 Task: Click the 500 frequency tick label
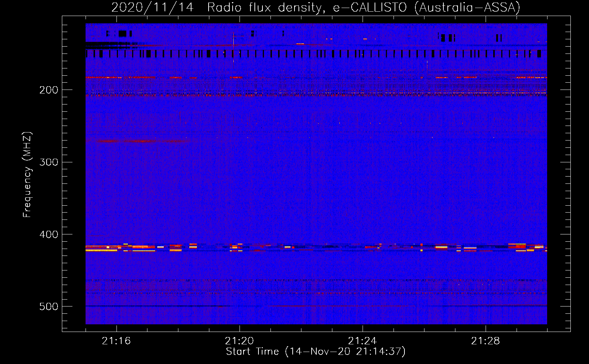click(x=49, y=306)
